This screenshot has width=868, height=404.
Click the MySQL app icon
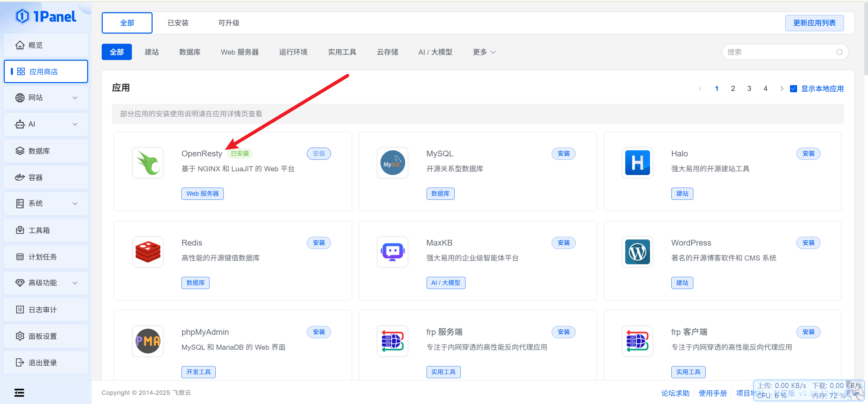[x=393, y=163]
